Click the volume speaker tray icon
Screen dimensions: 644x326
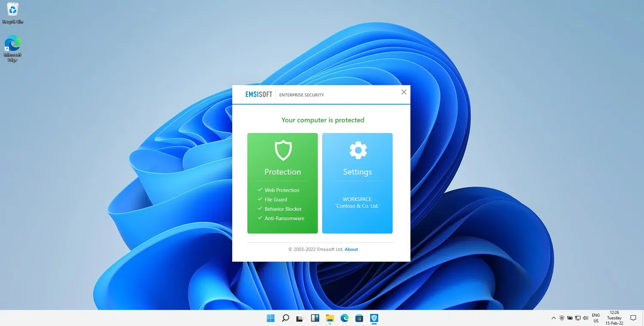click(x=585, y=318)
